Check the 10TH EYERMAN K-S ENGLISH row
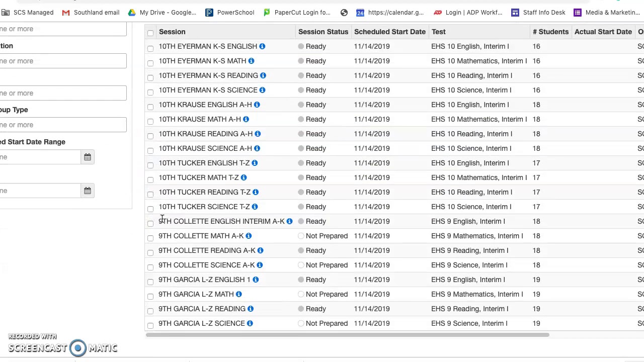Image resolution: width=644 pixels, height=362 pixels. coord(150,48)
